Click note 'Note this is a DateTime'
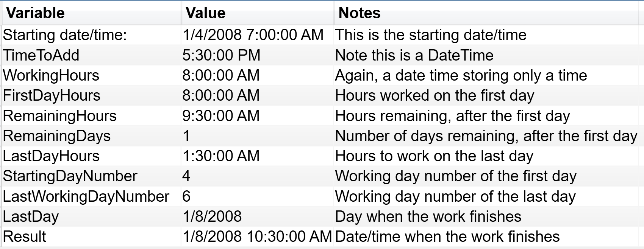The height and width of the screenshot is (249, 644). (x=414, y=56)
